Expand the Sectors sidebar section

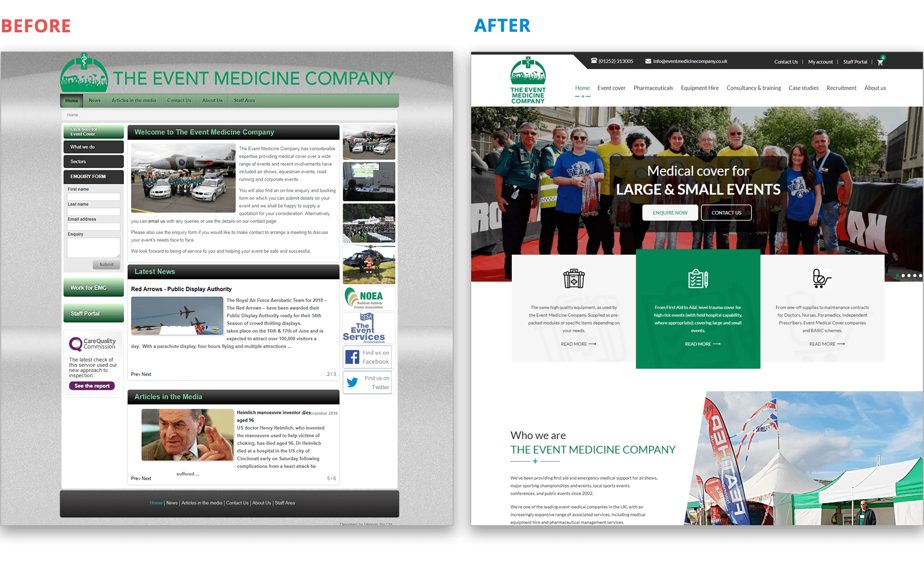[x=93, y=161]
